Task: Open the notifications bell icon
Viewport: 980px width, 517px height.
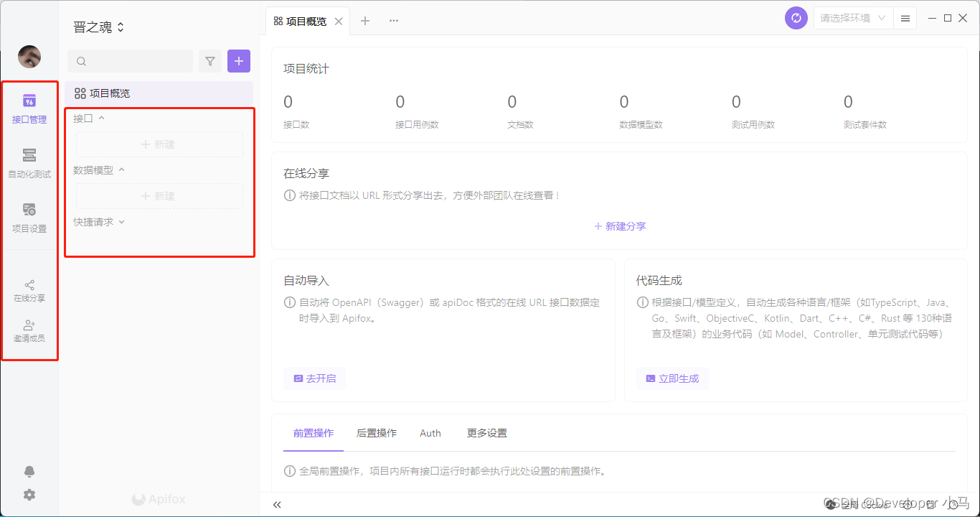Action: [x=29, y=472]
